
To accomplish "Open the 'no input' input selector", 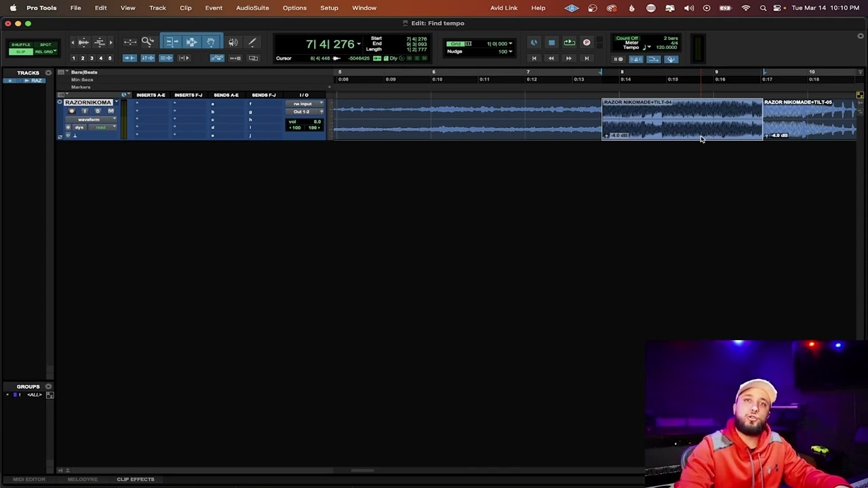I will (304, 104).
